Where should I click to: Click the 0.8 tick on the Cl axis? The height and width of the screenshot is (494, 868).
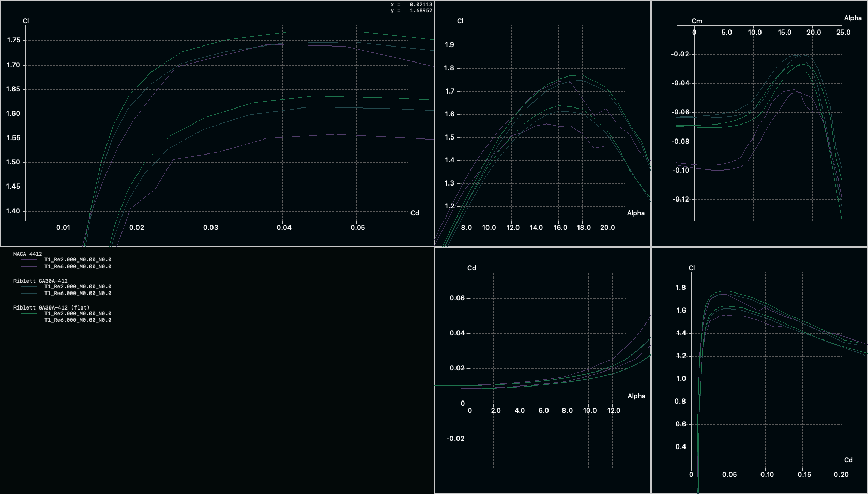(x=681, y=402)
